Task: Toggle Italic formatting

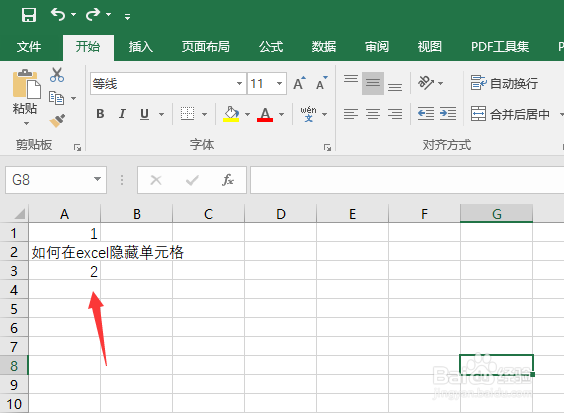Action: point(122,114)
